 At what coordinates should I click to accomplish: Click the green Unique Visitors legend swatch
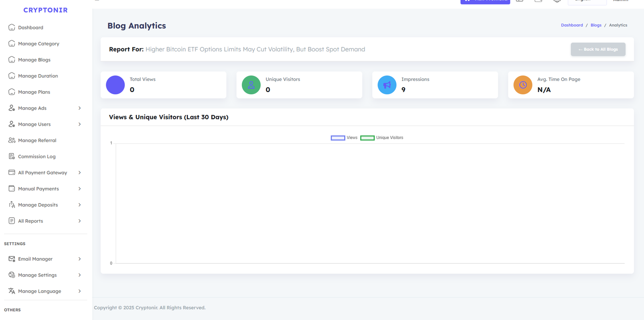click(367, 138)
